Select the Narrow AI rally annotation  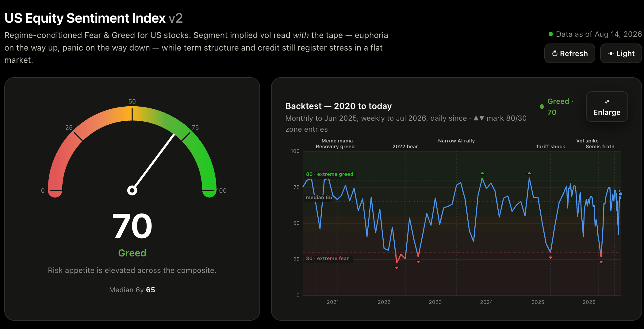[456, 141]
